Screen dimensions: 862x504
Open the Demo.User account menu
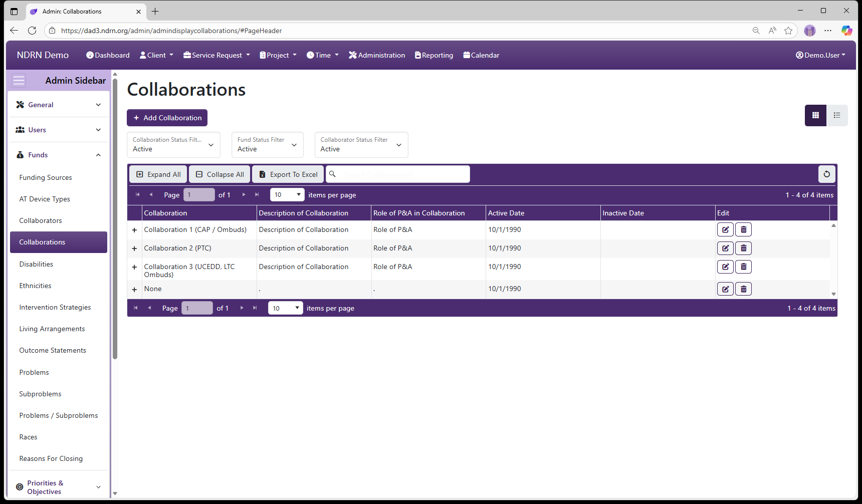click(x=820, y=55)
